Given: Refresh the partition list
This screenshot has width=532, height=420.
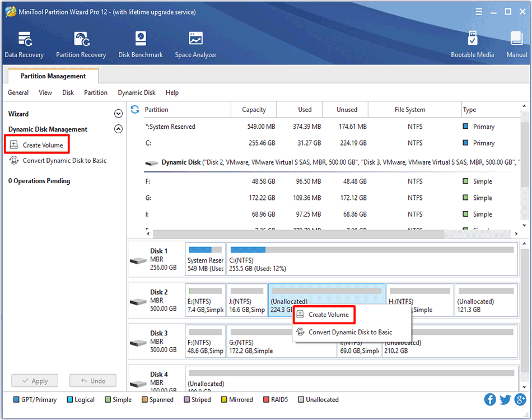Looking at the screenshot, I should [134, 109].
